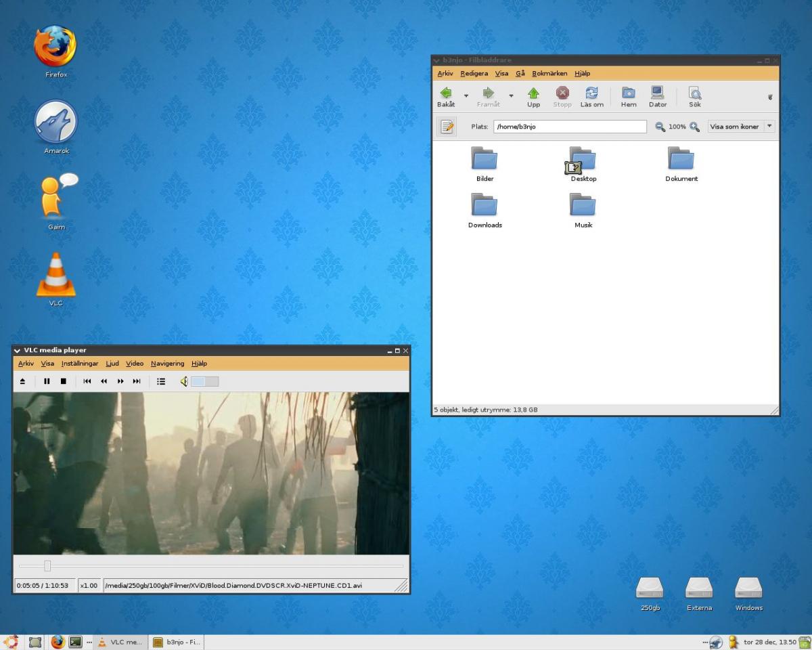
Task: Mute audio with the VLC speaker icon
Action: (x=184, y=381)
